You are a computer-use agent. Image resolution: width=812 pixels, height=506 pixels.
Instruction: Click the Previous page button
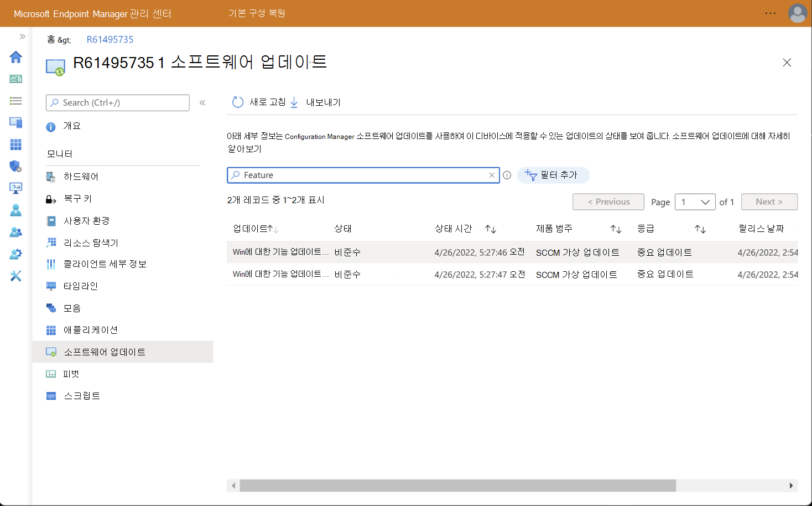[608, 202]
